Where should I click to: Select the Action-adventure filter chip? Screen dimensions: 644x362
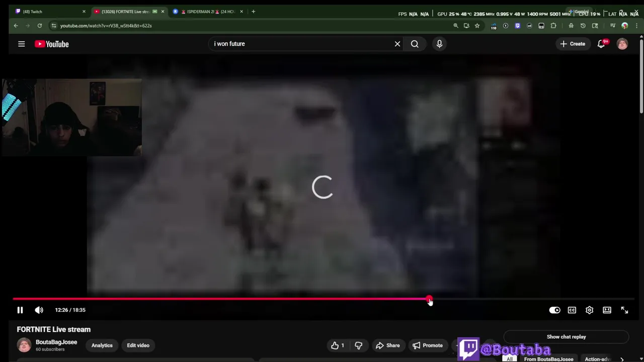[x=598, y=359]
